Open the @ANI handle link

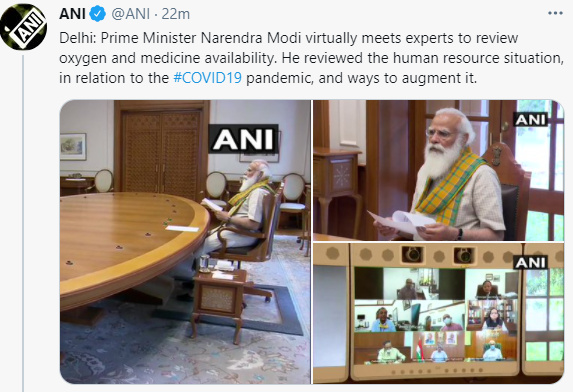click(130, 14)
